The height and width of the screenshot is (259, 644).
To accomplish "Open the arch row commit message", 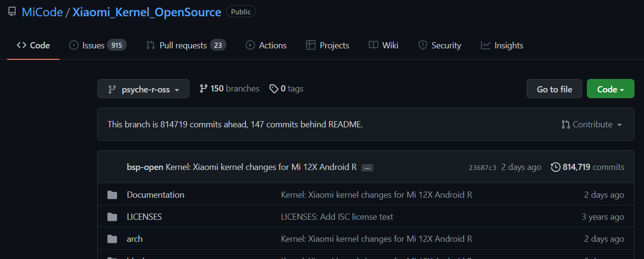I will tap(376, 239).
